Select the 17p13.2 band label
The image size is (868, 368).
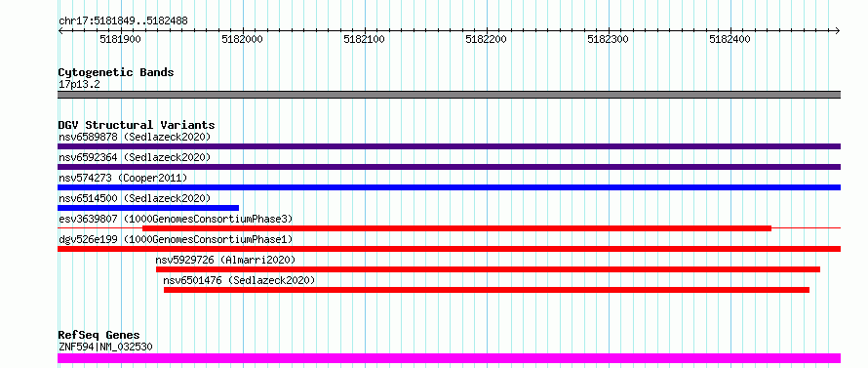(79, 85)
